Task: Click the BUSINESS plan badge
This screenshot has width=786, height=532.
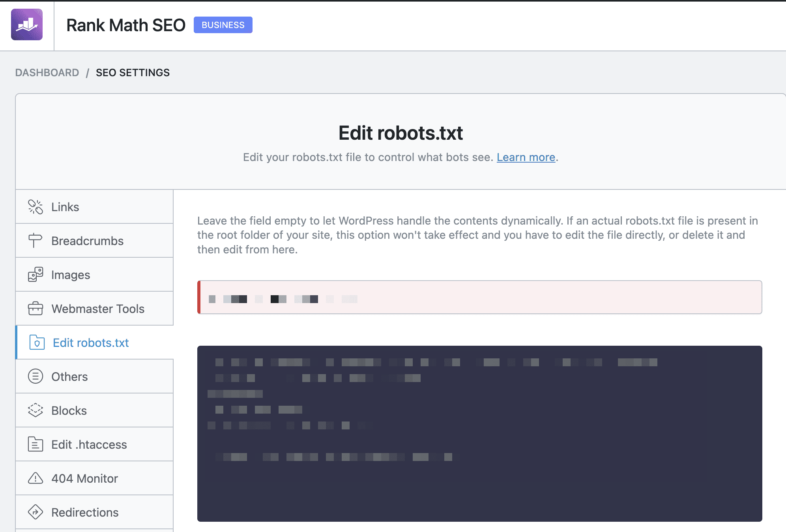Action: (x=223, y=25)
